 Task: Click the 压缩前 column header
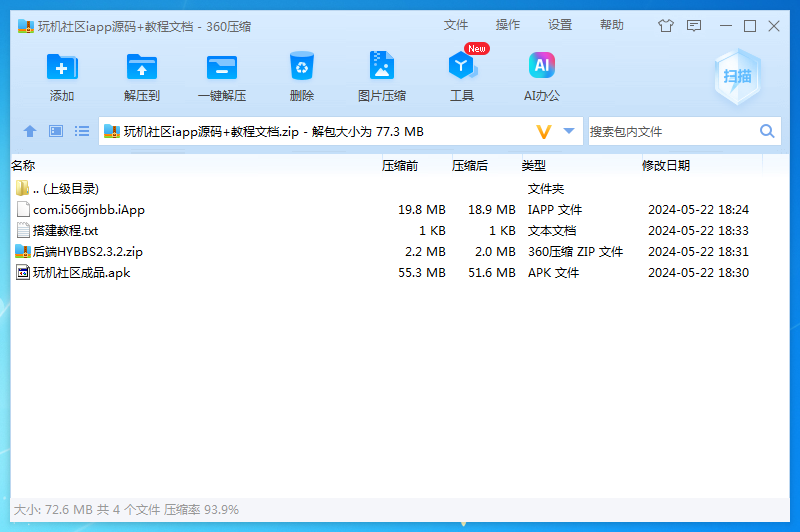coord(400,166)
